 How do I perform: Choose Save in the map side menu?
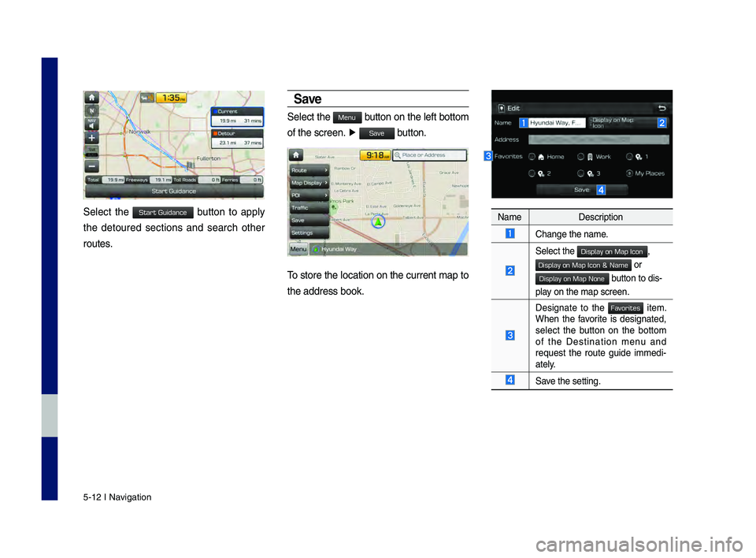(x=309, y=221)
